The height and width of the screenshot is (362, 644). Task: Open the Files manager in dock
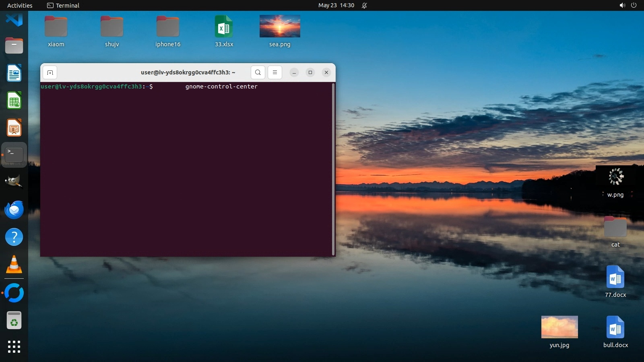coord(14,46)
